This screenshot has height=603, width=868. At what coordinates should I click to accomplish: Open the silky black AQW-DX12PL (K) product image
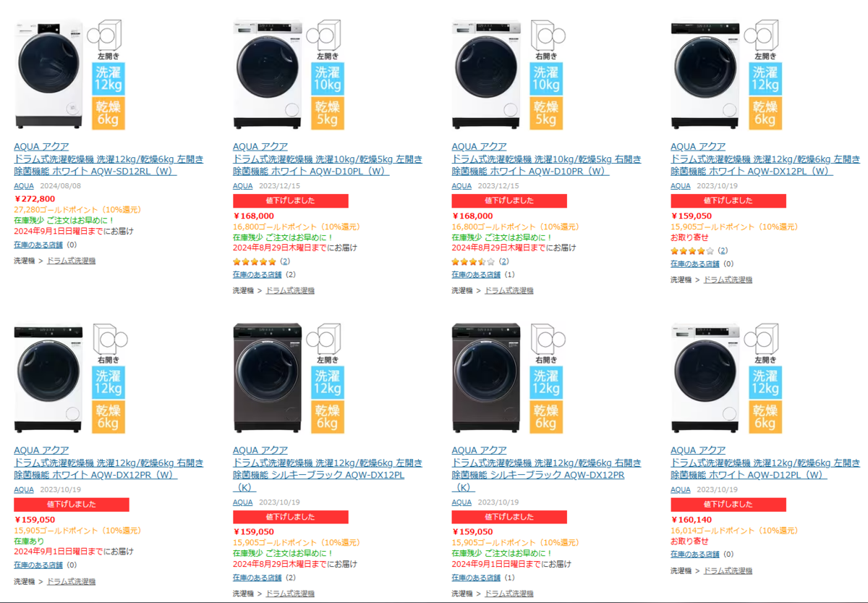268,377
